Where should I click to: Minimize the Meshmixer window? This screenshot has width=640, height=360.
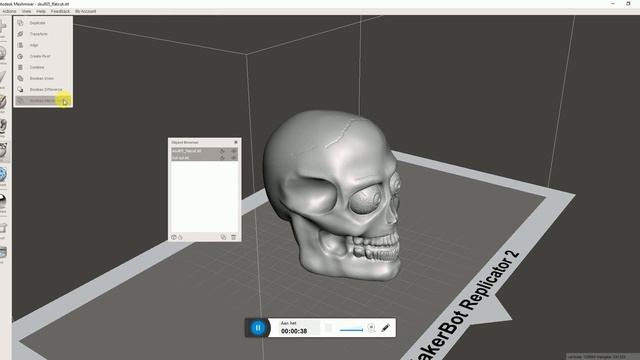tap(613, 3)
